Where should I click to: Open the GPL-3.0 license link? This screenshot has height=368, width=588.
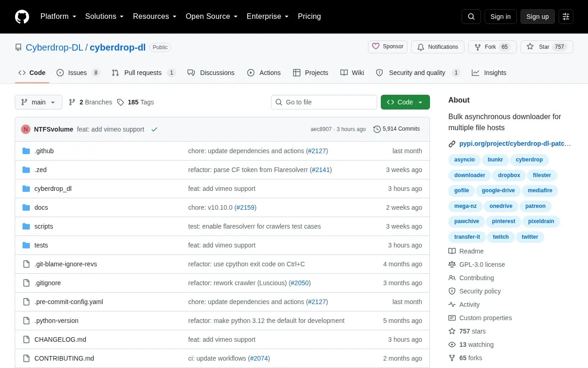coord(476,264)
